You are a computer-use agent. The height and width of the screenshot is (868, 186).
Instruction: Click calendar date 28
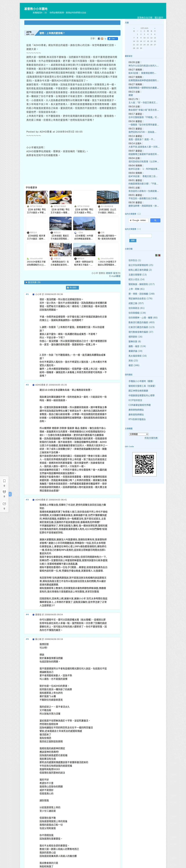tap(134, 48)
